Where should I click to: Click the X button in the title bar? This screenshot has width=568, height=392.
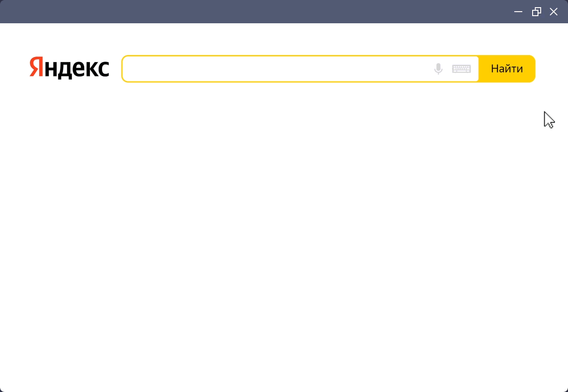554,12
